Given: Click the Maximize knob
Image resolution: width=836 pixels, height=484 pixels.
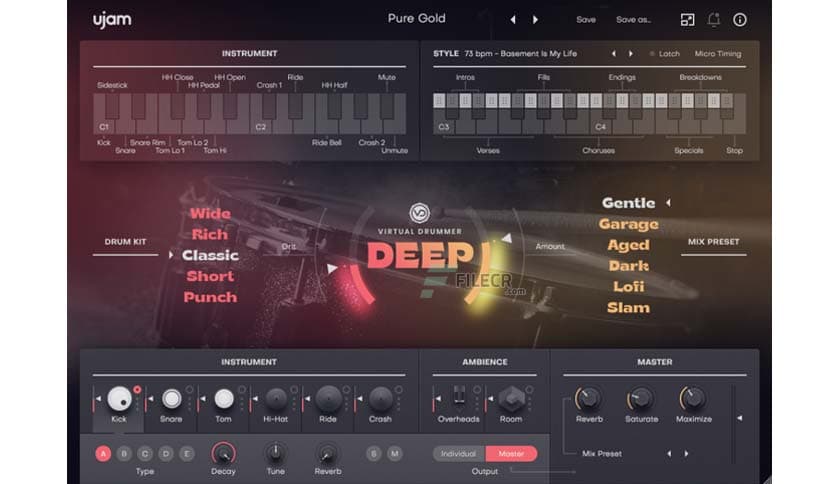Looking at the screenshot, I should point(693,398).
